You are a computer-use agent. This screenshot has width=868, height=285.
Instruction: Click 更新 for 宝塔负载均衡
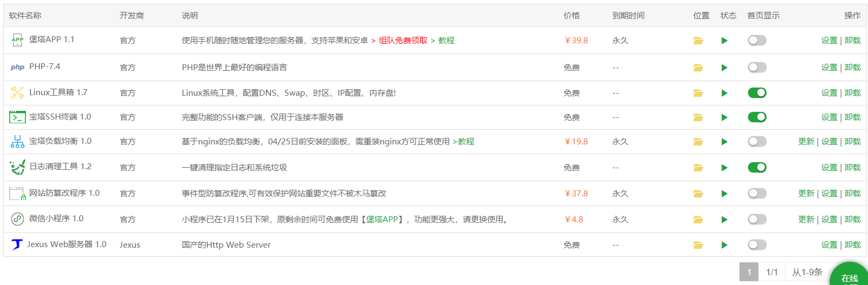coord(806,142)
